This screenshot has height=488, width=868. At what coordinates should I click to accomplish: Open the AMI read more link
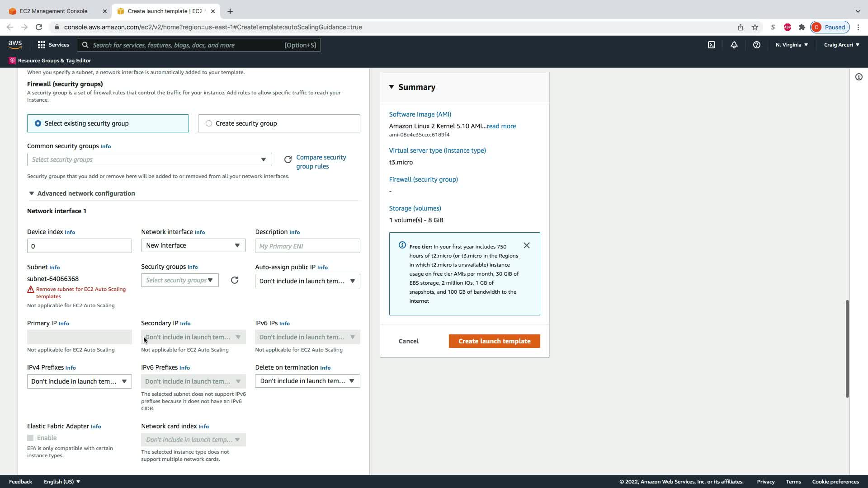coord(501,126)
